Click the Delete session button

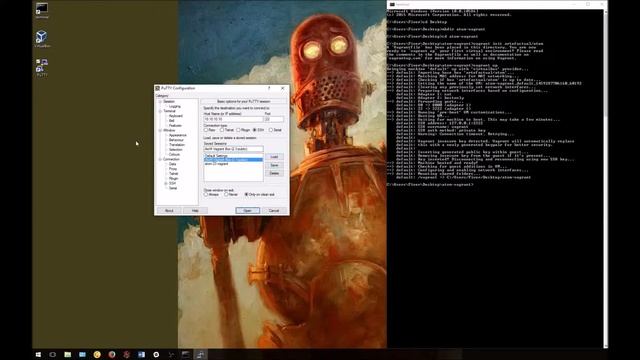(274, 173)
